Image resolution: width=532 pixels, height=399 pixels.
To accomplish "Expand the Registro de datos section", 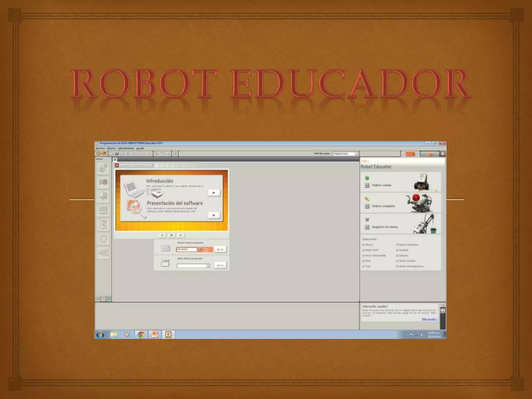I will pos(367,227).
